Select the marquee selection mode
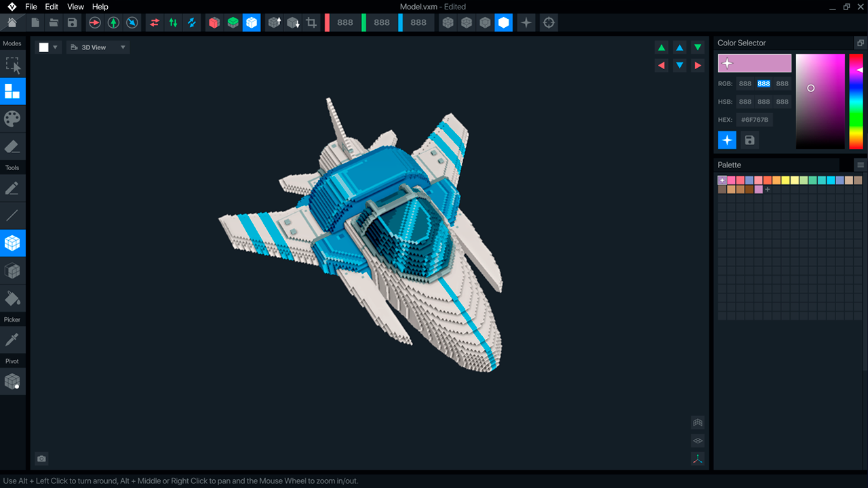The image size is (868, 488). [x=12, y=64]
